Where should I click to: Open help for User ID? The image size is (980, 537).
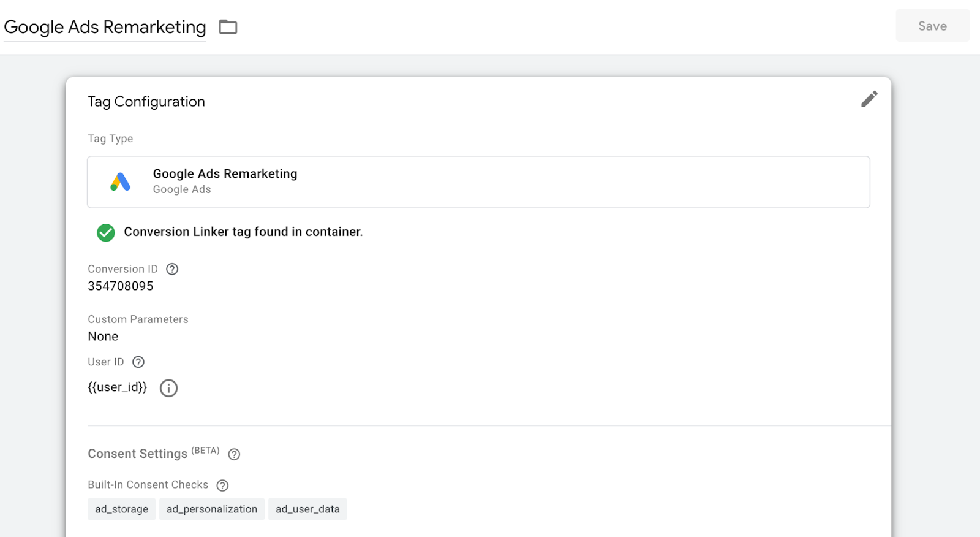(138, 362)
